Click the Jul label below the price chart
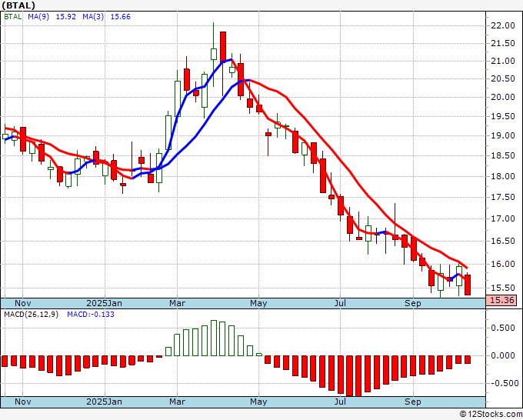This screenshot has width=523, height=420. [x=339, y=303]
